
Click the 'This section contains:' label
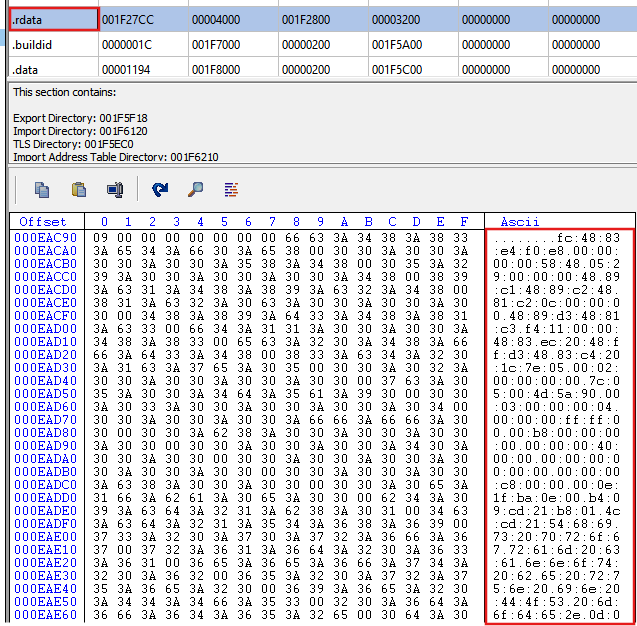64,92
